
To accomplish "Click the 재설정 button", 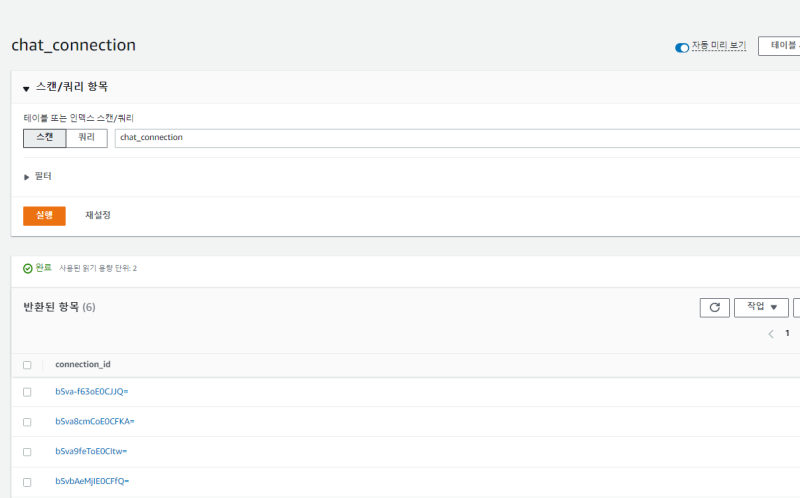I will point(98,215).
